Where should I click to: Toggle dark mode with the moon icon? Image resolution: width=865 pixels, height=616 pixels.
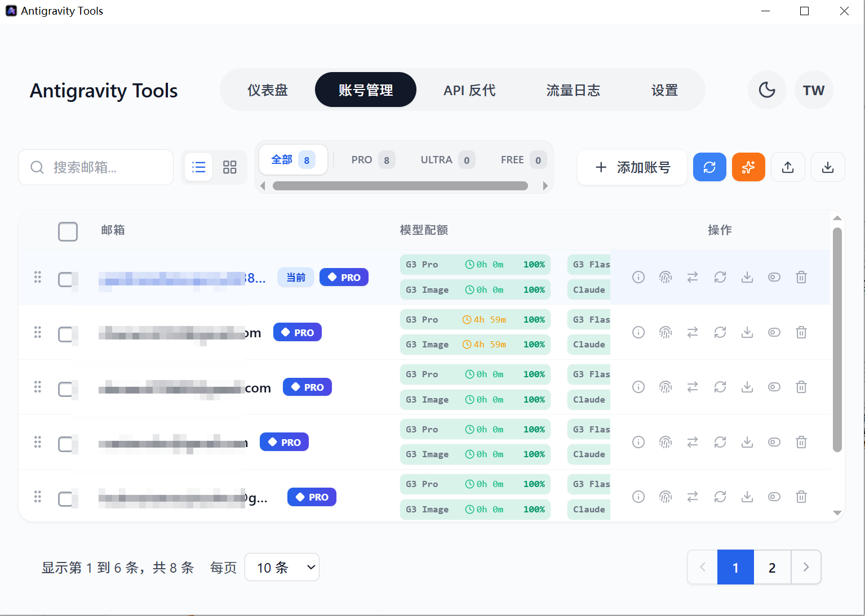pos(766,90)
